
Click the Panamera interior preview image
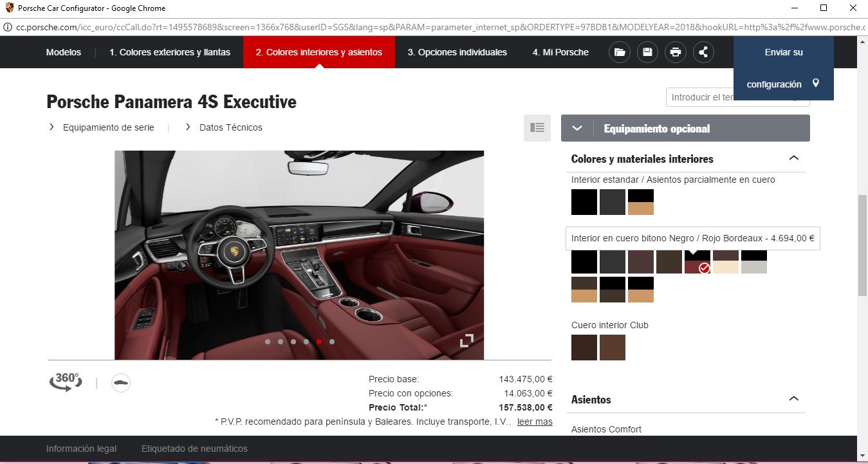tap(299, 255)
